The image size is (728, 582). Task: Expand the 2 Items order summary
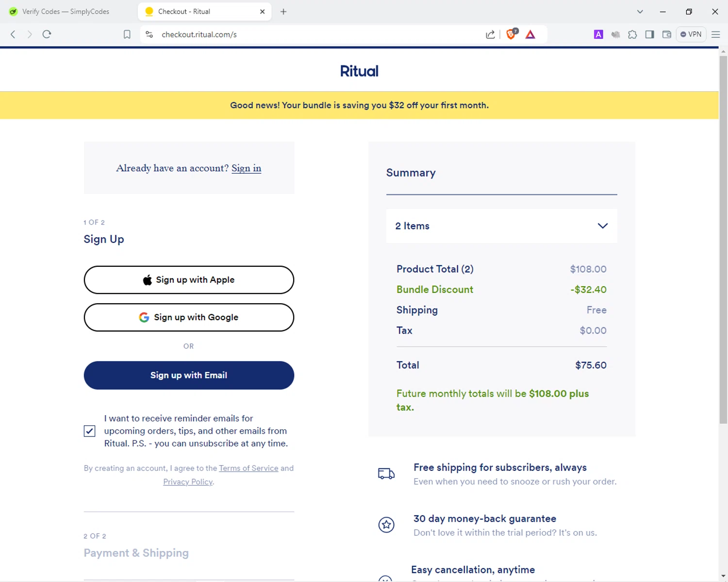click(x=501, y=226)
